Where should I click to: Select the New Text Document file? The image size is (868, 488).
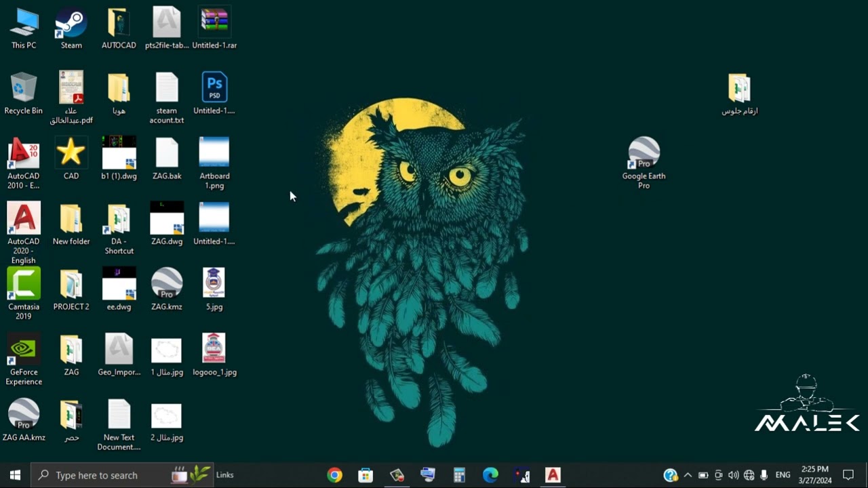coord(119,425)
